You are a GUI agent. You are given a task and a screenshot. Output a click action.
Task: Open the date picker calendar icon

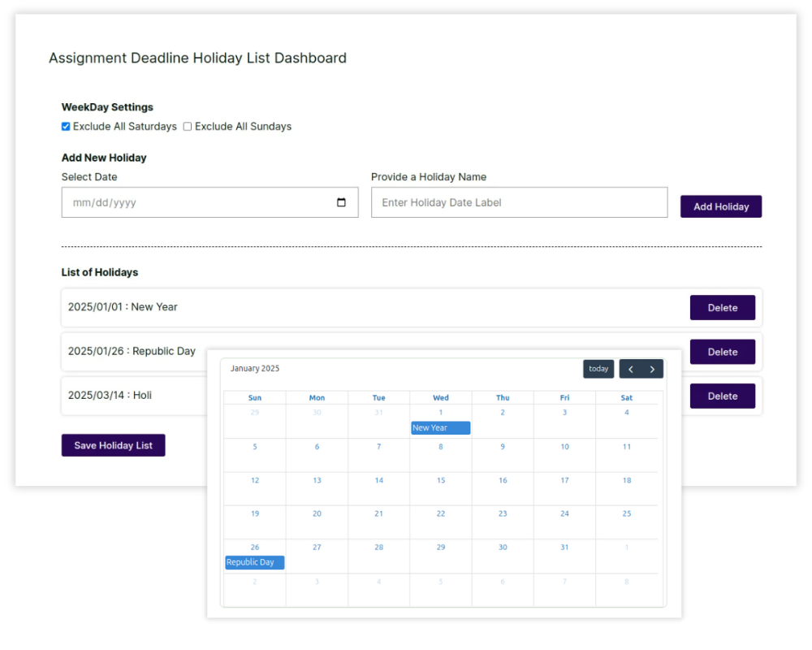coord(341,203)
